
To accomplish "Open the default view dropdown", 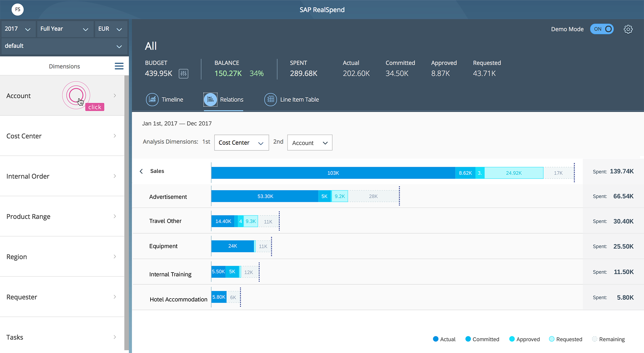I will [64, 46].
